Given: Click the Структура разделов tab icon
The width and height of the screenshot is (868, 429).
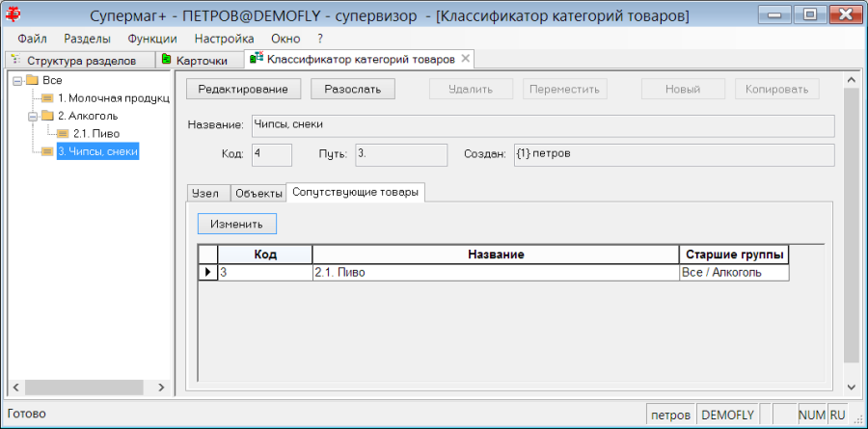Looking at the screenshot, I should [x=14, y=59].
